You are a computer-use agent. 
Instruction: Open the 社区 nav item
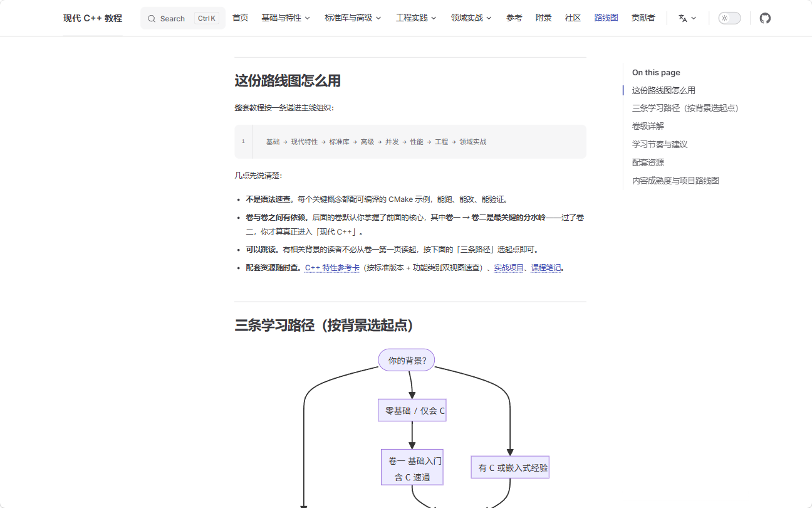(x=573, y=18)
